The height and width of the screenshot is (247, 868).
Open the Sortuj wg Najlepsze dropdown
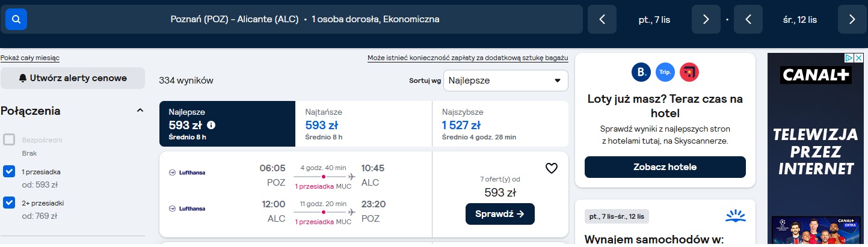click(x=505, y=81)
